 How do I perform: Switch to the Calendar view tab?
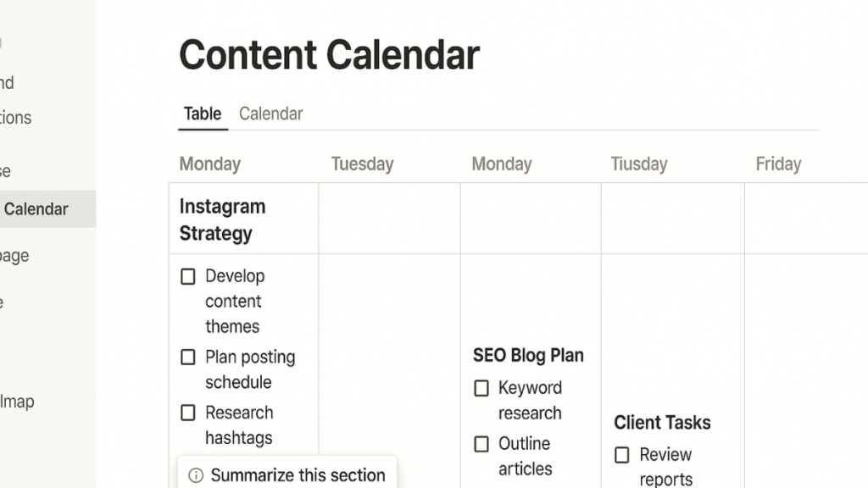point(270,114)
